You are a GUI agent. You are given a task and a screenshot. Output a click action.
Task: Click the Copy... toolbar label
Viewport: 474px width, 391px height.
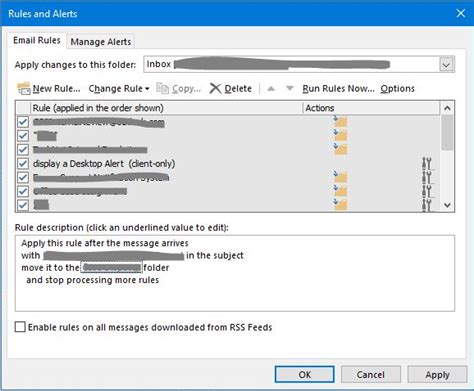tap(186, 89)
